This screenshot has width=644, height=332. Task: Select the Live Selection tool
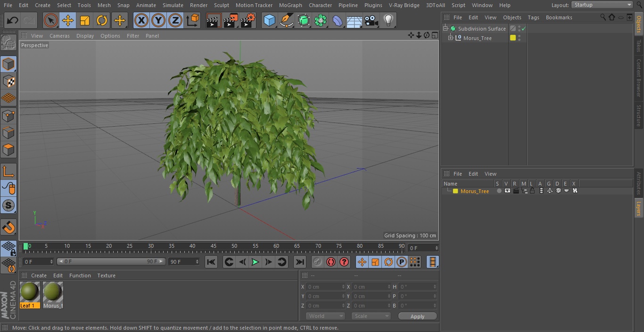click(51, 21)
